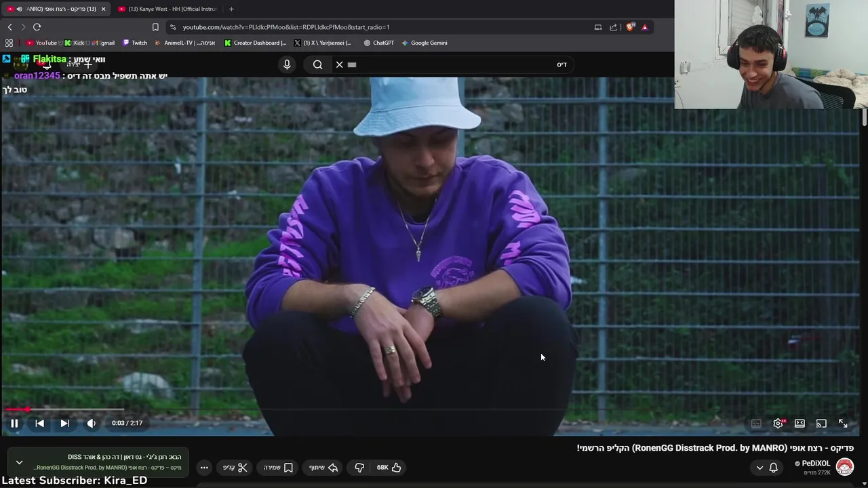
Task: Open the Creator Dashboard bookmark
Action: click(x=256, y=43)
